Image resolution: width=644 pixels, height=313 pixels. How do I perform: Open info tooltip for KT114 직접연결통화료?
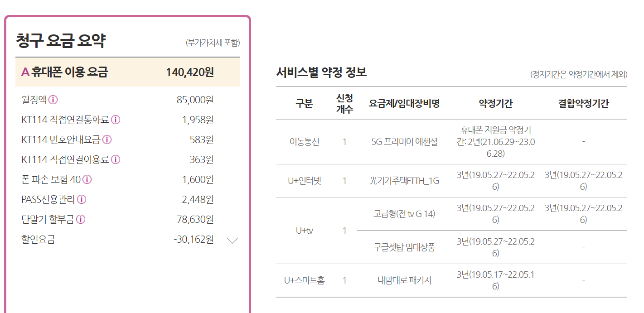click(116, 120)
